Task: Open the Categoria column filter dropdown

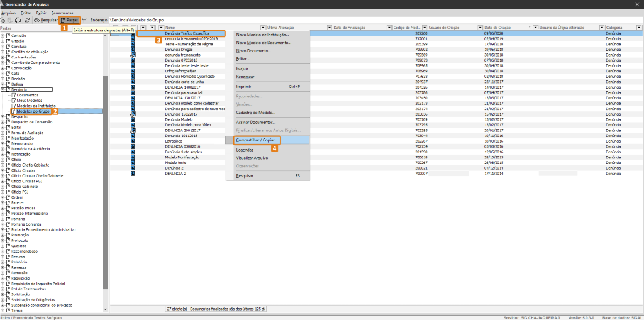Action: [x=639, y=28]
